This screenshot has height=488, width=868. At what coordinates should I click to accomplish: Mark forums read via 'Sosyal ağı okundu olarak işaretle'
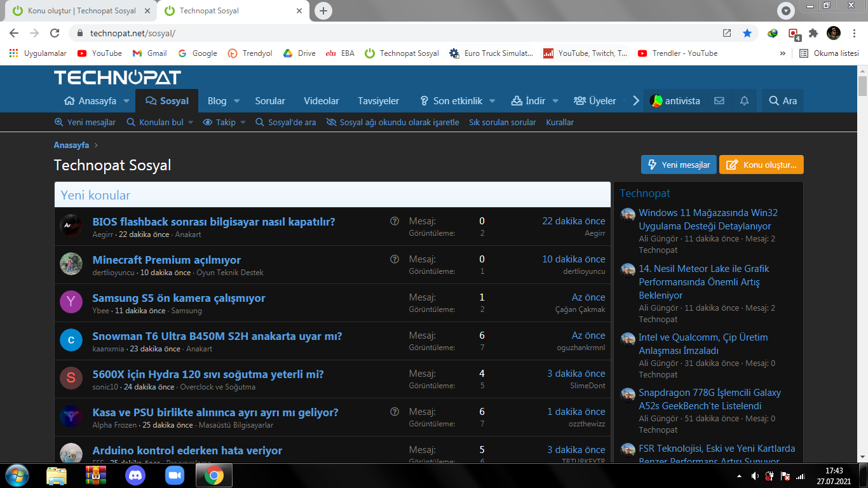pos(392,122)
